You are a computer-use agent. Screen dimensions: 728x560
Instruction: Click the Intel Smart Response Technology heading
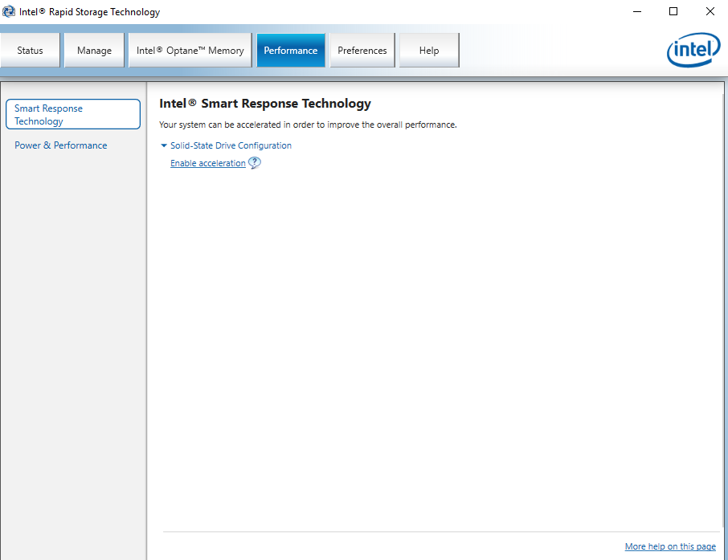tap(265, 104)
